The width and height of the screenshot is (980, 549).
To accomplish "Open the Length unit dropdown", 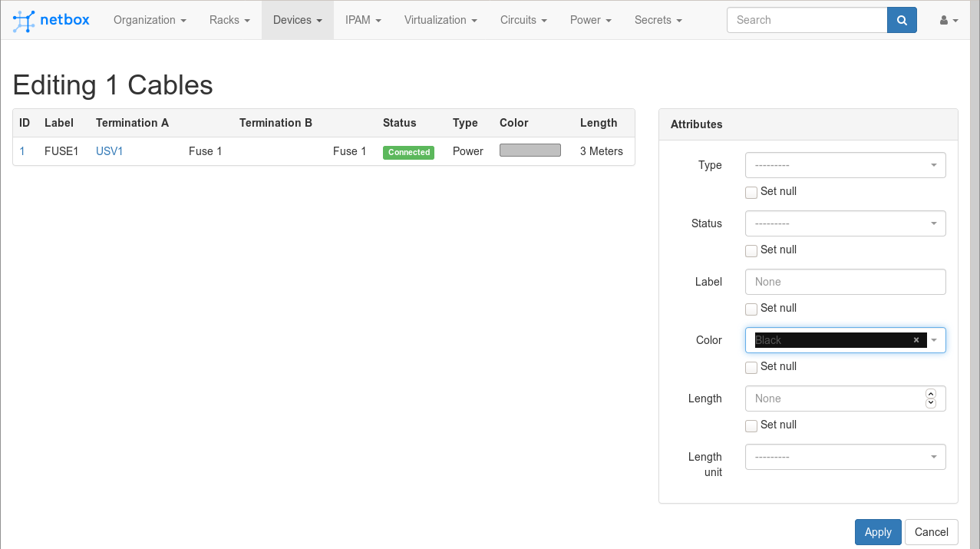I will point(845,457).
